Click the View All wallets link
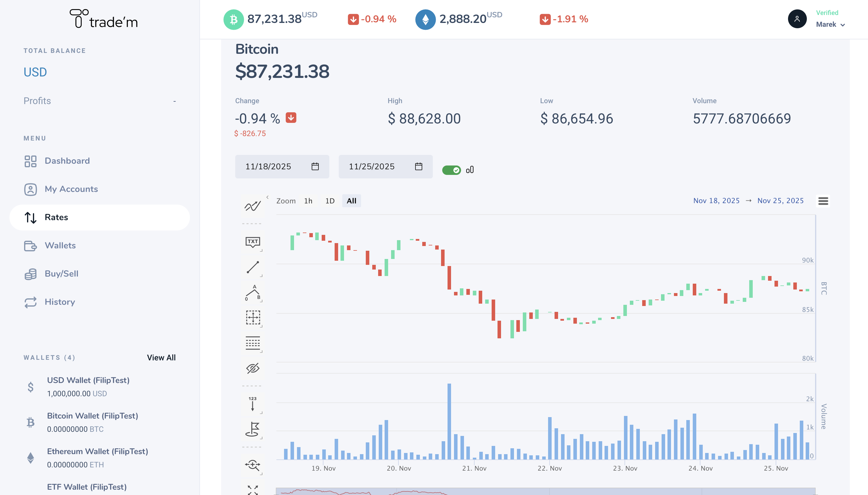The image size is (868, 495). [x=161, y=357]
